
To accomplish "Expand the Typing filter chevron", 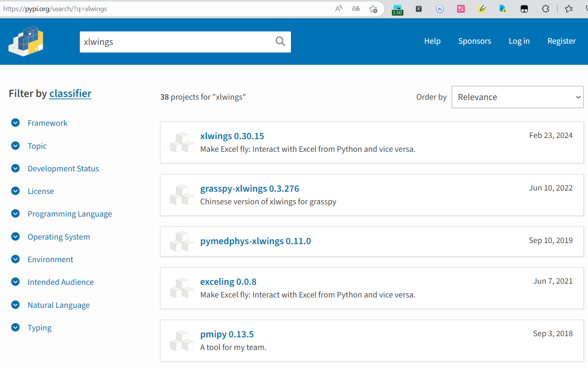I will [15, 327].
